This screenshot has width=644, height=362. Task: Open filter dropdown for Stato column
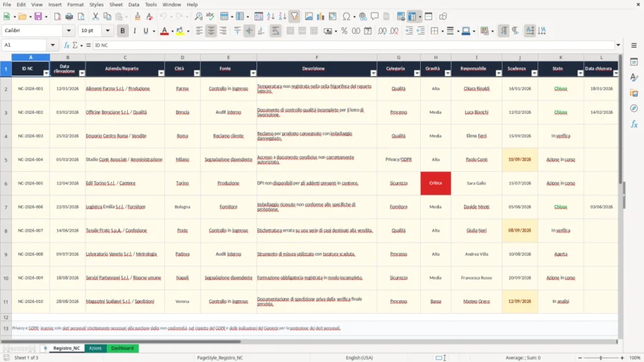click(580, 73)
